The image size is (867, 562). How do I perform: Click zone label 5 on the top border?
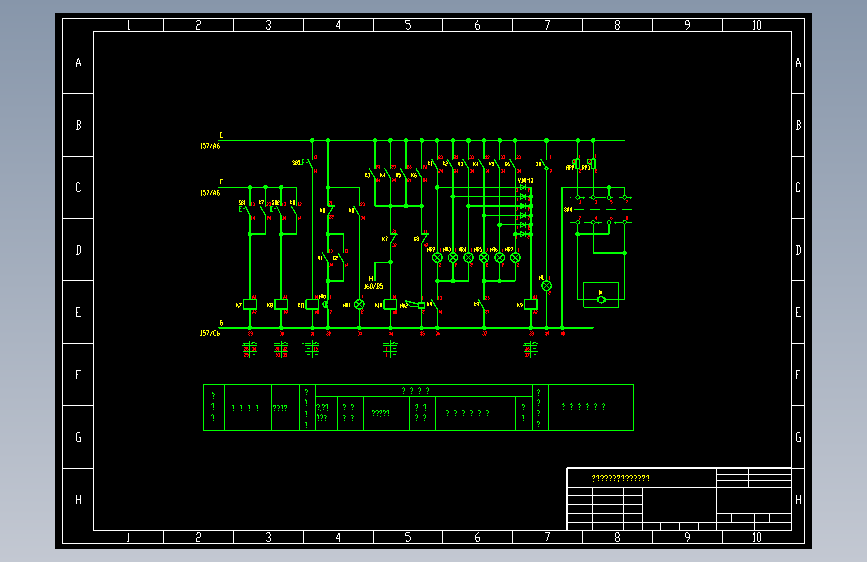point(408,25)
